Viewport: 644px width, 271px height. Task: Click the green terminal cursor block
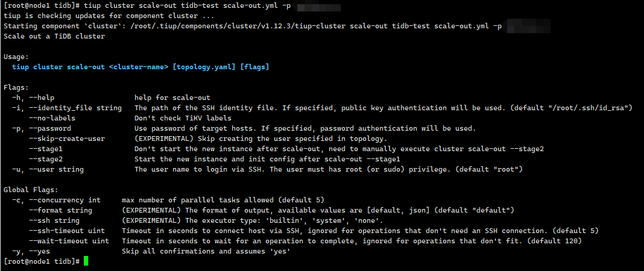(86, 261)
